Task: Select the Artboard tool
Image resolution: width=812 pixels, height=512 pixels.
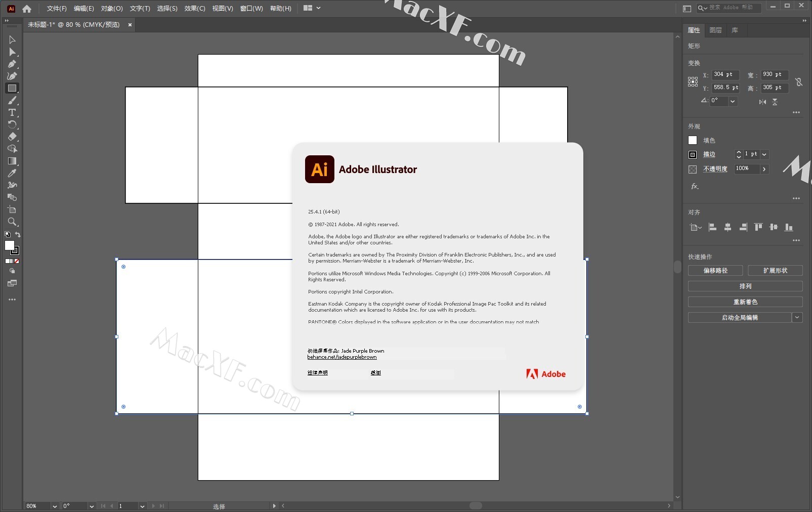Action: [12, 209]
